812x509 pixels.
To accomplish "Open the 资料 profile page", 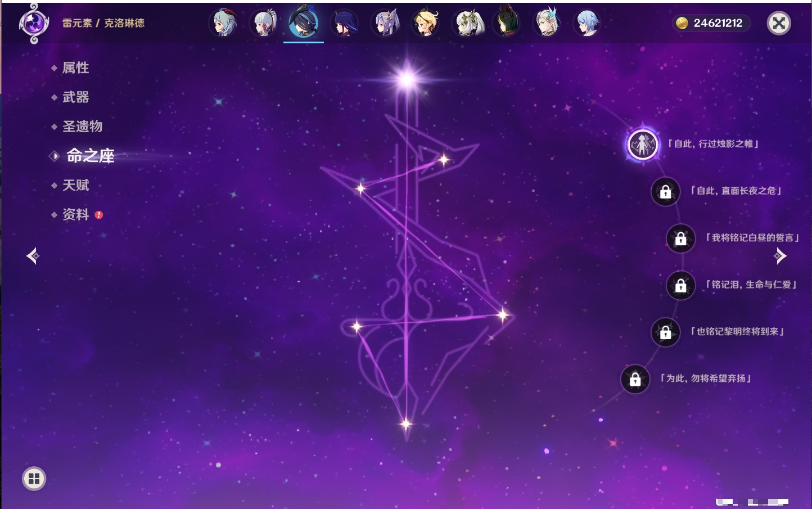I will [75, 214].
